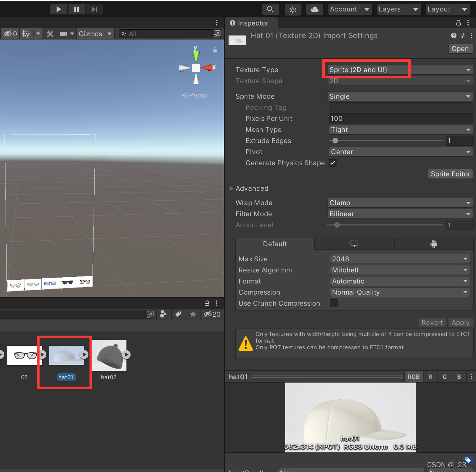Toggle the Gizmos button
The width and height of the screenshot is (476, 472).
click(x=90, y=34)
